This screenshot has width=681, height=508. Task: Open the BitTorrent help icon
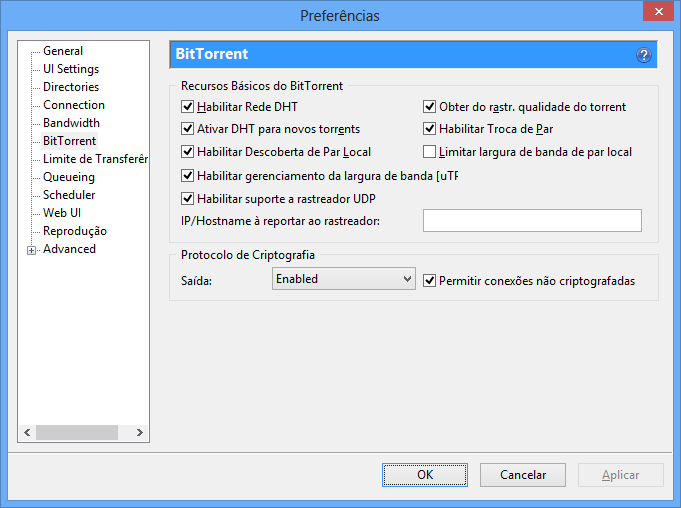(644, 55)
